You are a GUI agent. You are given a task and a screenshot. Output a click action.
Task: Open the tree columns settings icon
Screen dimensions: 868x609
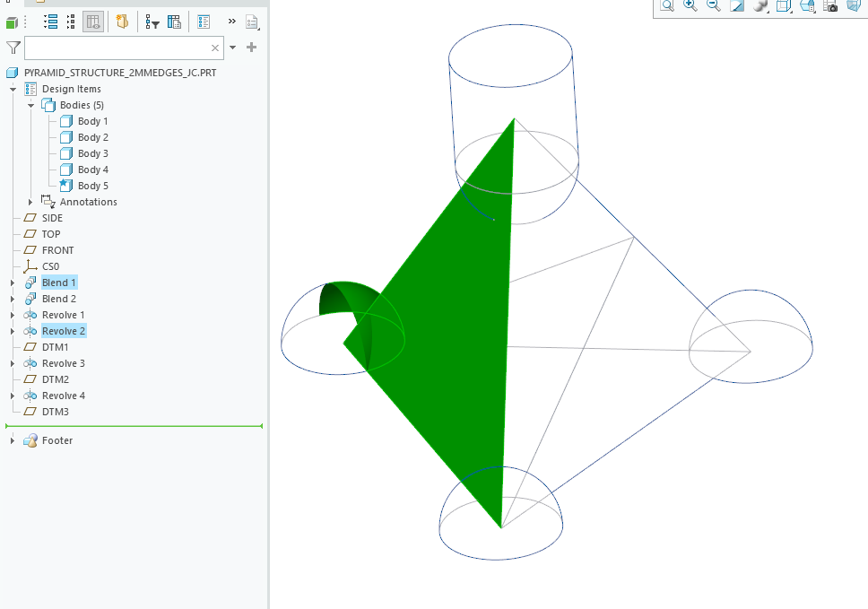(174, 22)
